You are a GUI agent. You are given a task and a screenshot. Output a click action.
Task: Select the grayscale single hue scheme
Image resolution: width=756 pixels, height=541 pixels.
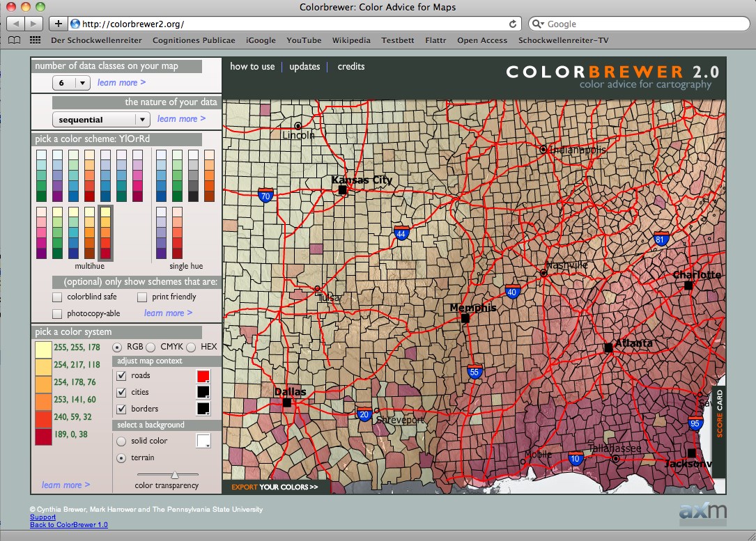(193, 176)
